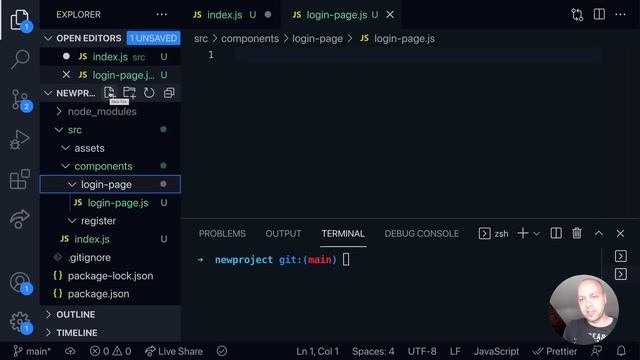Open the Explorer view in activity bar
640x360 pixels.
click(x=20, y=19)
